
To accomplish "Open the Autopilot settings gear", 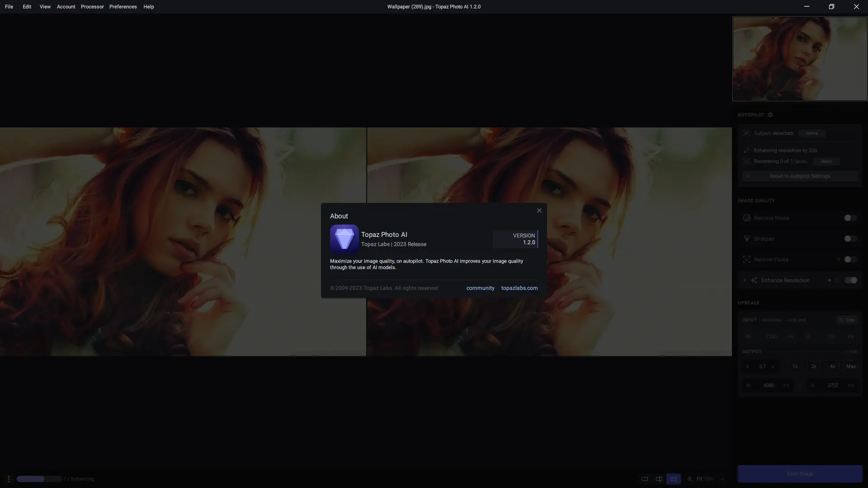I will pyautogui.click(x=770, y=115).
